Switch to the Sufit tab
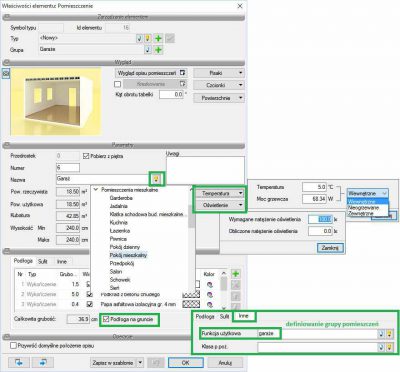Viewport: 400px width, 372px height. point(42,261)
